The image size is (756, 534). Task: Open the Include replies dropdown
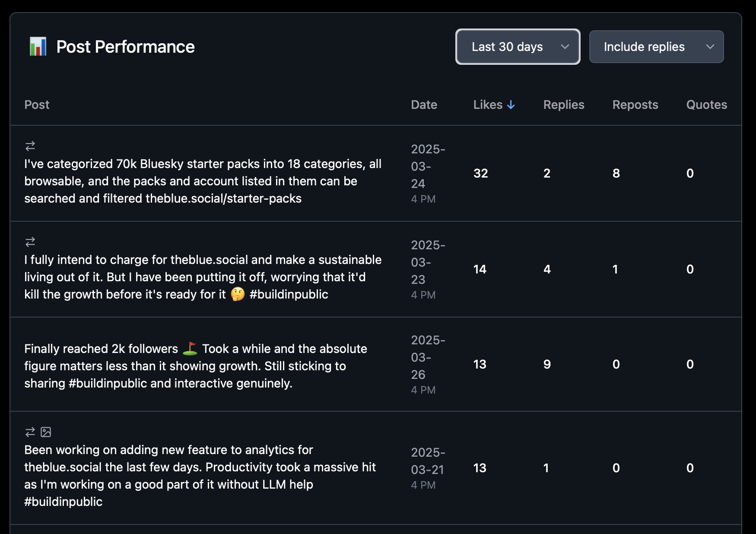(656, 47)
